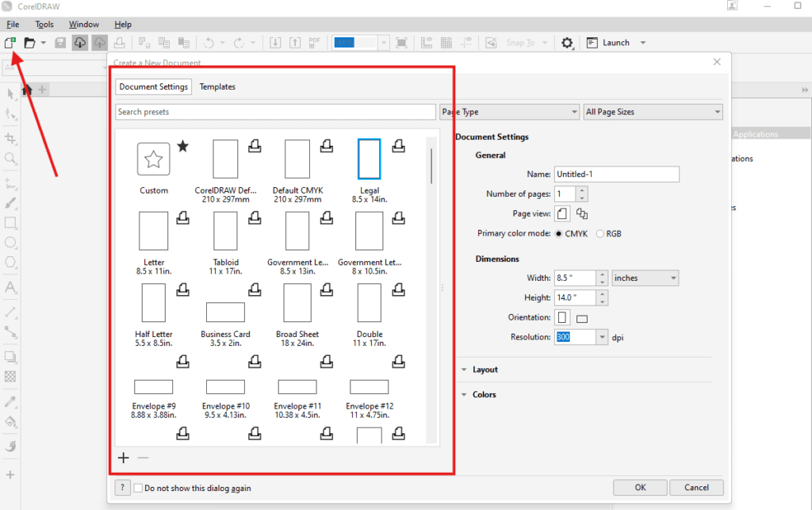Choose the Rectangle tool

coord(10,224)
